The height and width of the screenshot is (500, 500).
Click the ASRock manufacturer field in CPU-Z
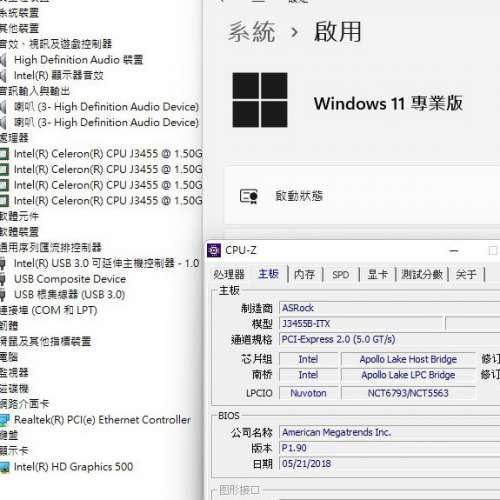[389, 308]
